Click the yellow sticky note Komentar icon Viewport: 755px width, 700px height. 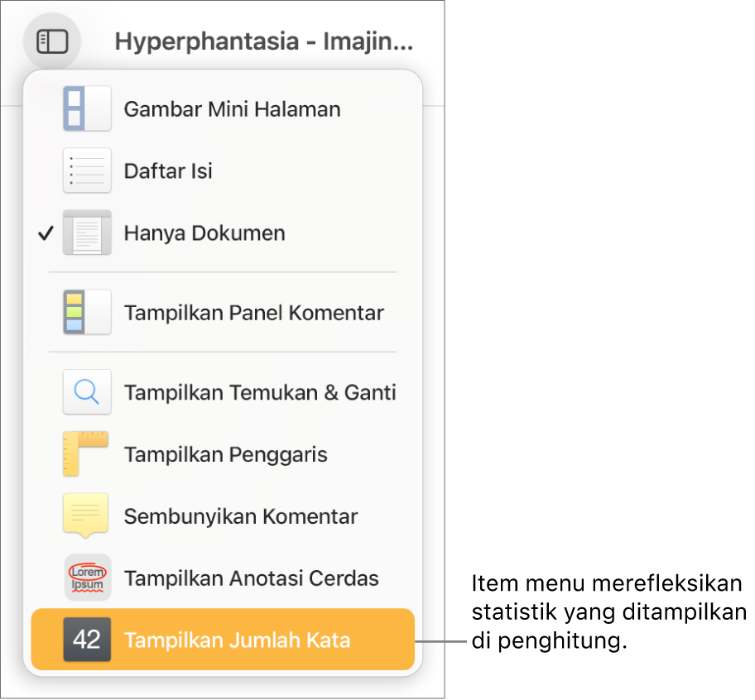(x=86, y=515)
